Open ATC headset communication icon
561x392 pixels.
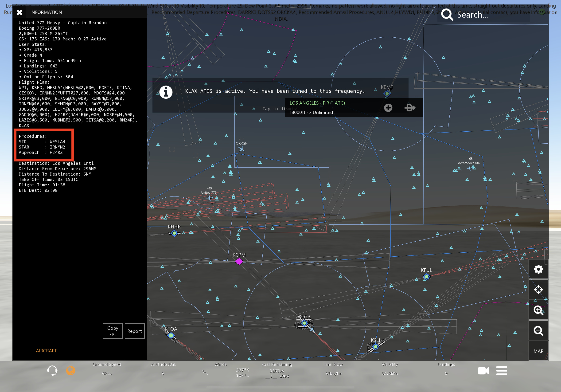click(x=52, y=370)
